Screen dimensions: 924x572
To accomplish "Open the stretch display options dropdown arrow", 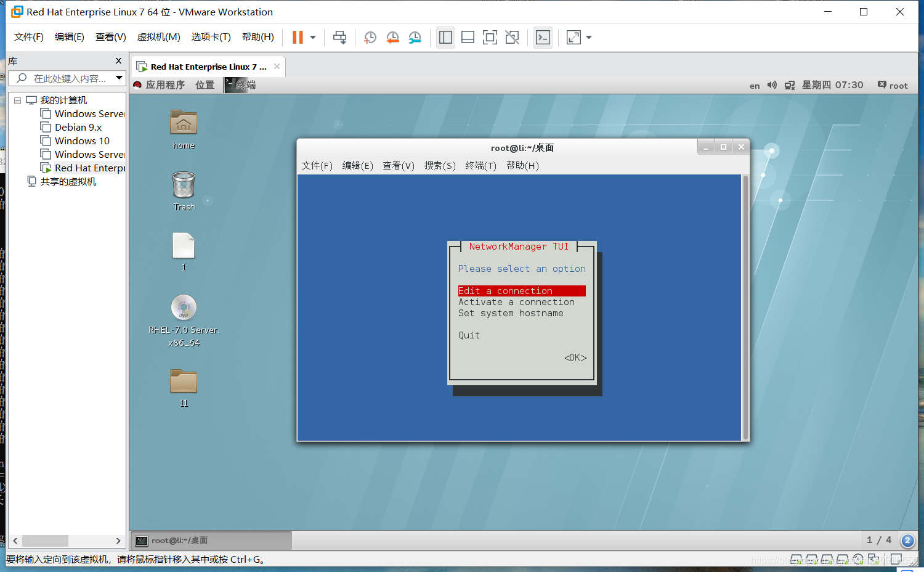I will click(589, 38).
